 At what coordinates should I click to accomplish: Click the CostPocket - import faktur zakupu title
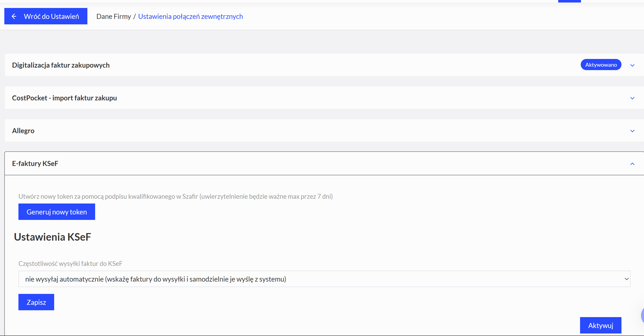click(x=64, y=98)
